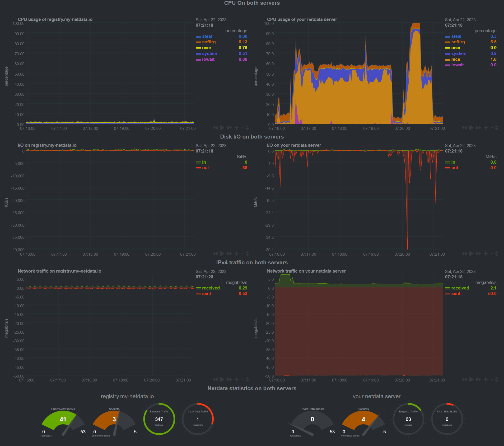Click registry Requests Traffic pie showing 347

point(159,419)
